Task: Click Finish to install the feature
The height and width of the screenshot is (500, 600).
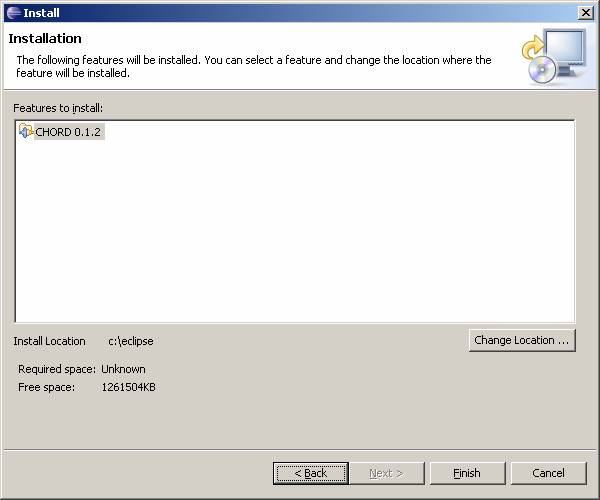Action: coord(467,473)
